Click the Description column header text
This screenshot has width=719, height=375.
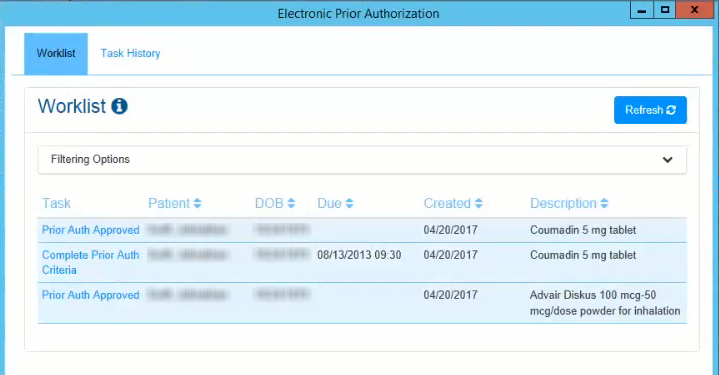pos(563,204)
